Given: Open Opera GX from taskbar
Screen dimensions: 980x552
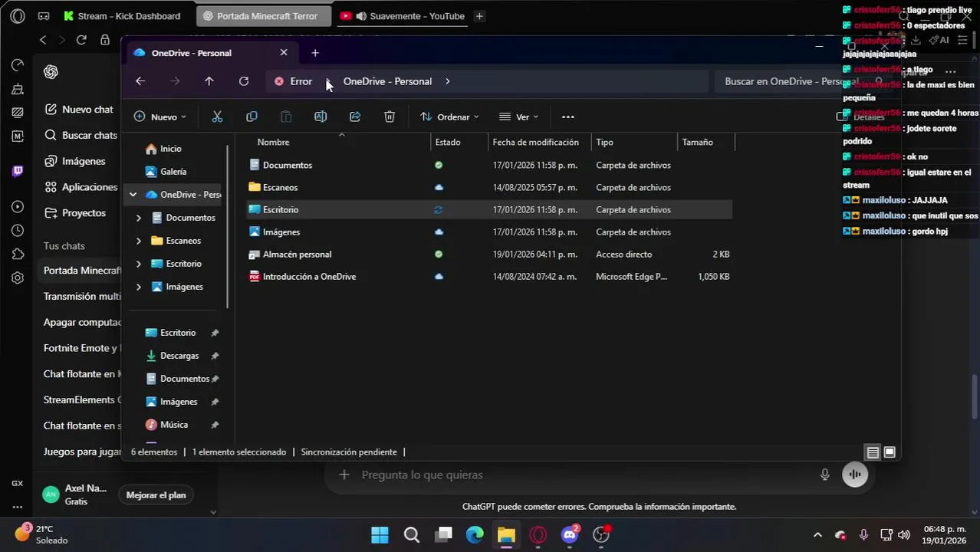Looking at the screenshot, I should click(538, 535).
